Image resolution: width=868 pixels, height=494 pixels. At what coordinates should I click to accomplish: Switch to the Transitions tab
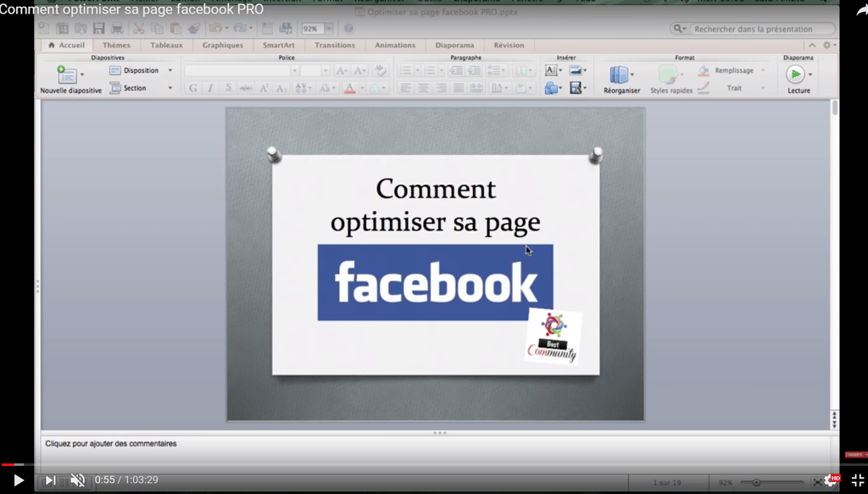pos(335,46)
